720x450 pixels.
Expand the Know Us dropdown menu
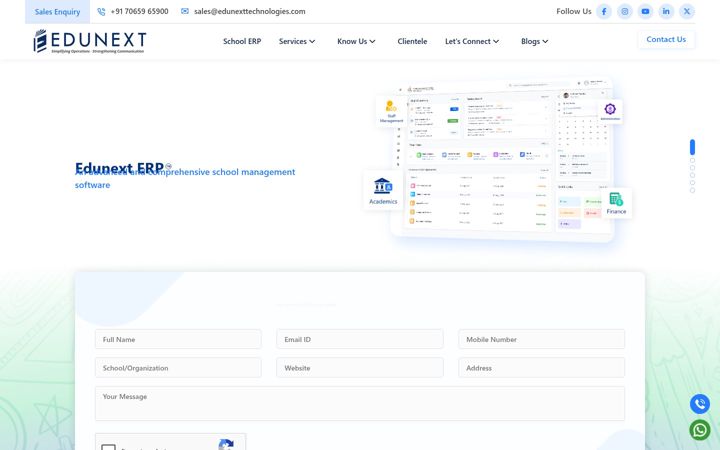click(x=356, y=41)
